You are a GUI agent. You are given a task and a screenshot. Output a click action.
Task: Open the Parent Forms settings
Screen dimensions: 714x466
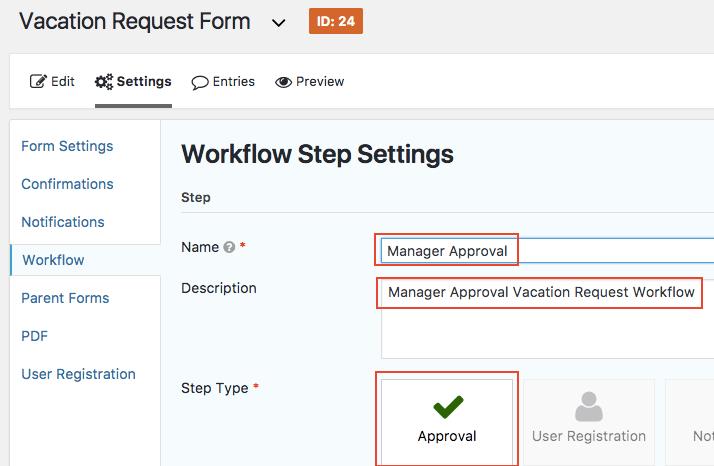click(65, 298)
